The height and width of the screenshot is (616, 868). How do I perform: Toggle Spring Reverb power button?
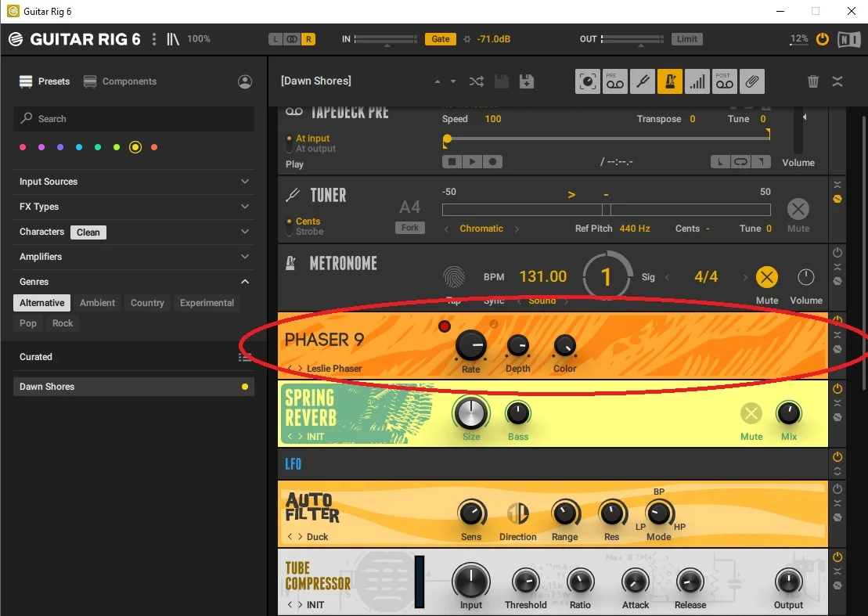(837, 388)
